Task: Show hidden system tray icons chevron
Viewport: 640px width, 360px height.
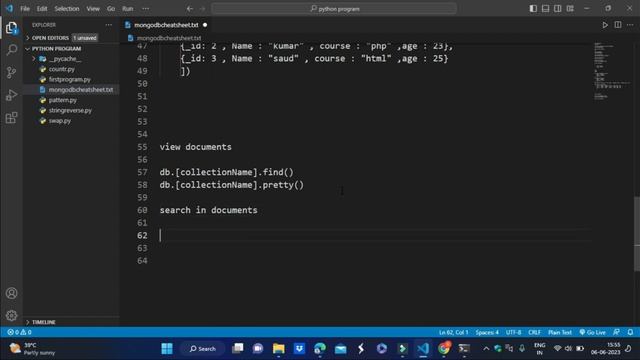Action: coord(486,349)
